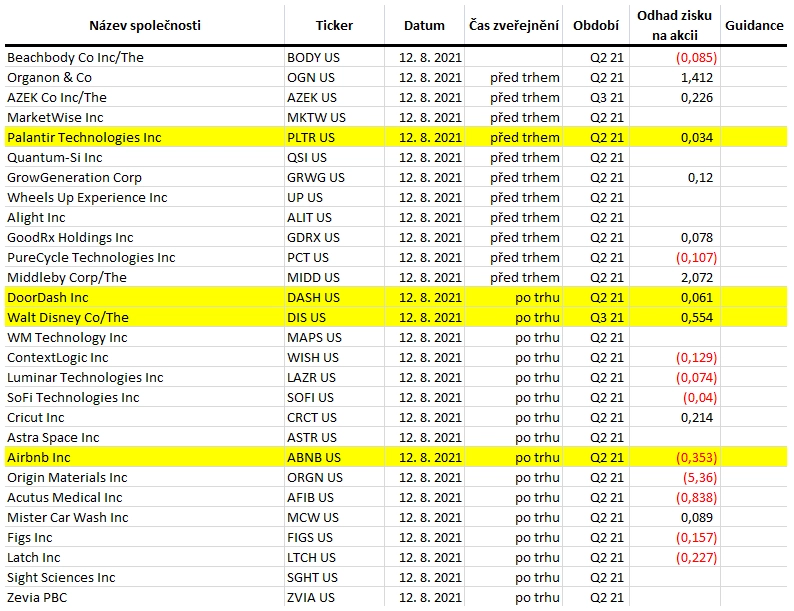This screenshot has width=794, height=611.
Task: Select the BODY US ticker
Action: pos(313,58)
